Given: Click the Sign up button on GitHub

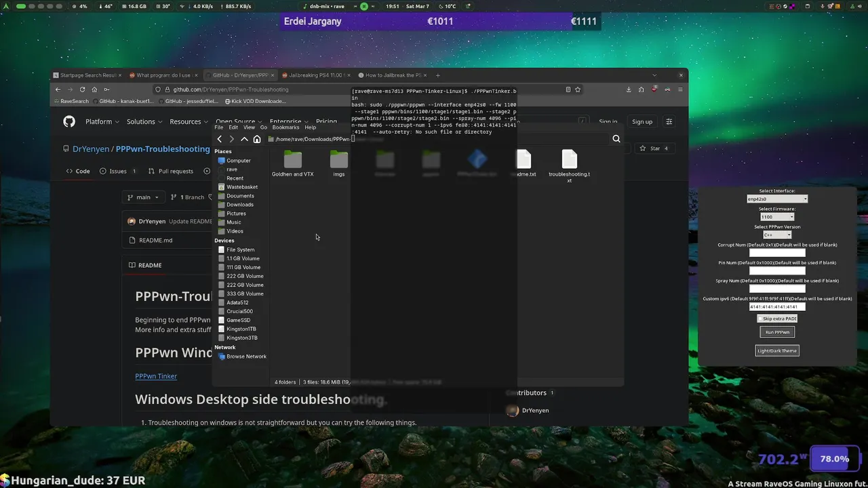Looking at the screenshot, I should [642, 122].
